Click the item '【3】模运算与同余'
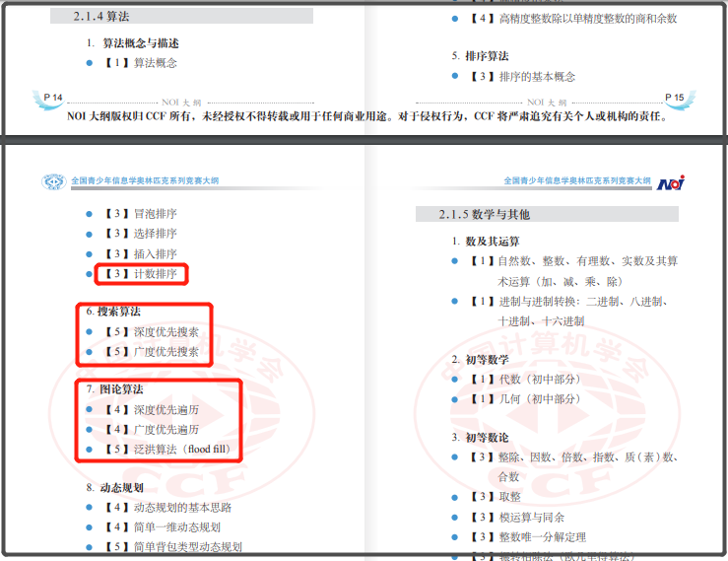Screen dimensions: 728x561 coord(517,518)
